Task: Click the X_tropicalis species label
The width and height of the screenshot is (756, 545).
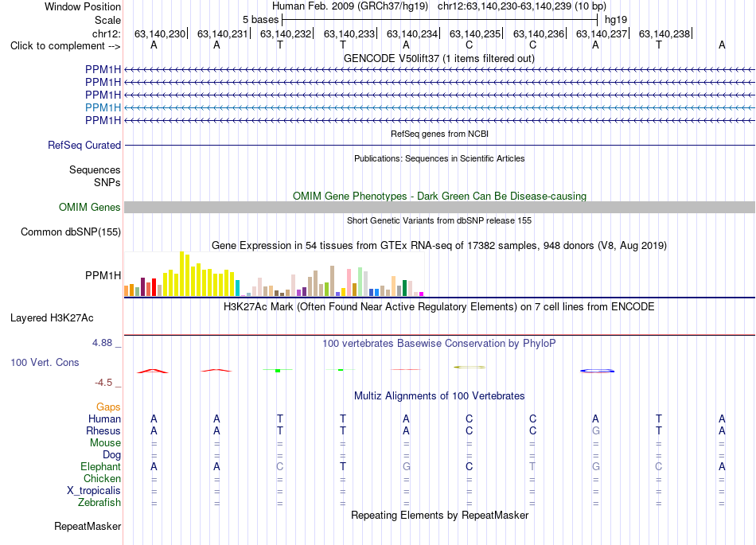Action: point(94,491)
